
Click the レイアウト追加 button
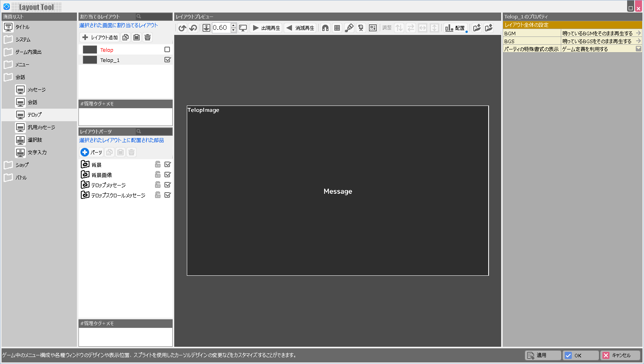pyautogui.click(x=100, y=38)
